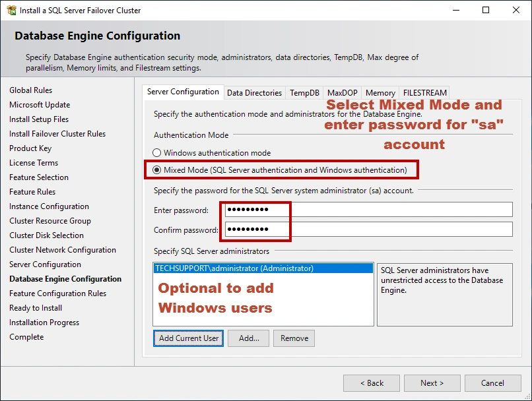
Task: Click the SQL Server installer title bar icon
Action: tap(11, 11)
